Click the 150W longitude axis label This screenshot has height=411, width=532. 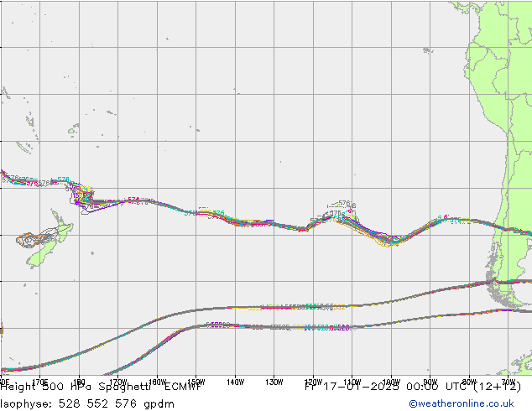pos(196,382)
